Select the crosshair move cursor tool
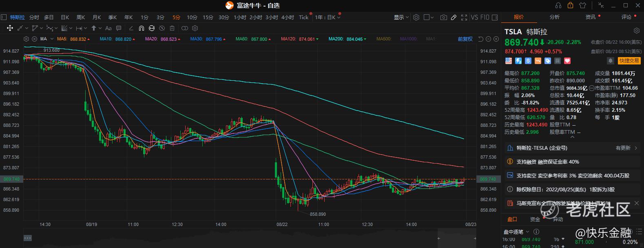 point(10,28)
